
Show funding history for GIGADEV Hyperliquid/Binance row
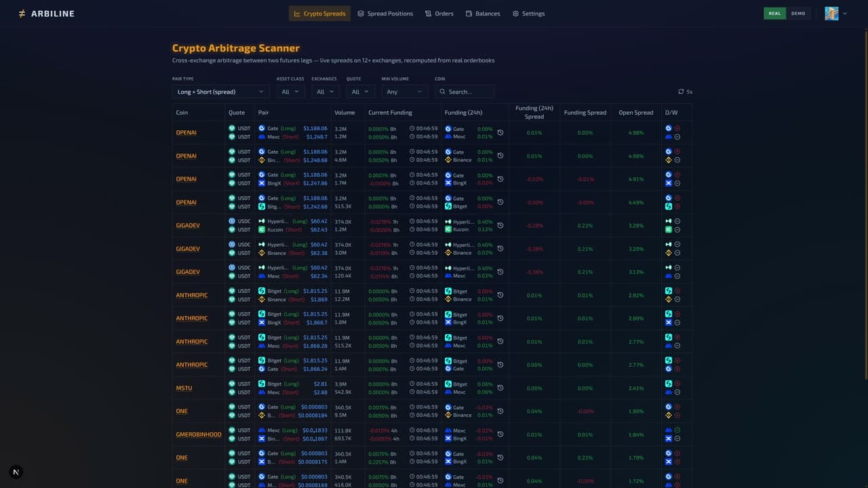click(500, 249)
